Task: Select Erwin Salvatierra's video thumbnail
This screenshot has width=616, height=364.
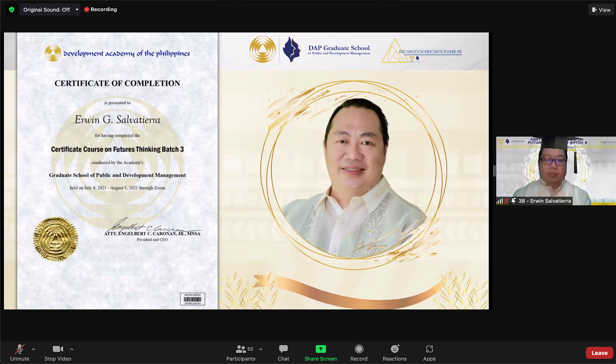Action: click(x=556, y=171)
